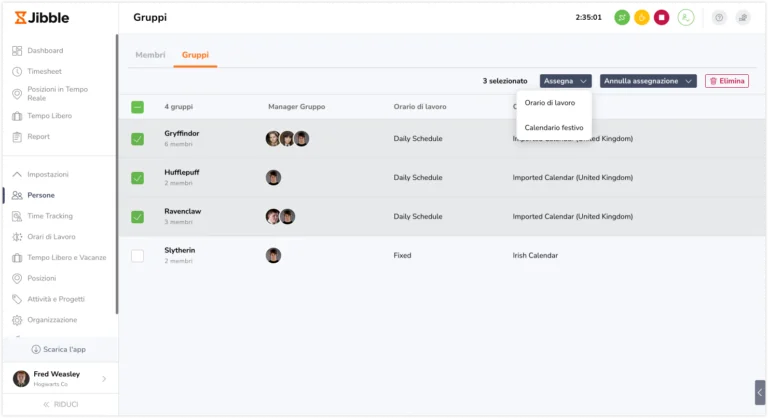Open the side panel arrow tab
The width and height of the screenshot is (768, 418).
point(760,393)
